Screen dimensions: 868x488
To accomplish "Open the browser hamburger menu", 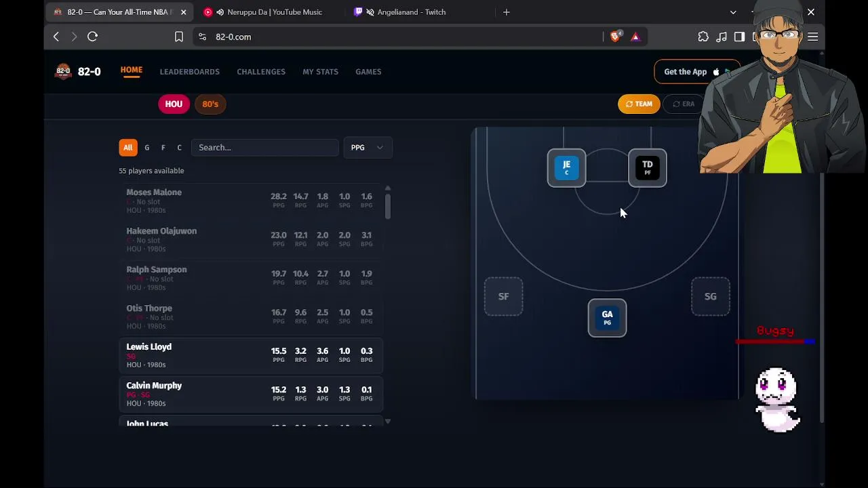I will [x=812, y=37].
